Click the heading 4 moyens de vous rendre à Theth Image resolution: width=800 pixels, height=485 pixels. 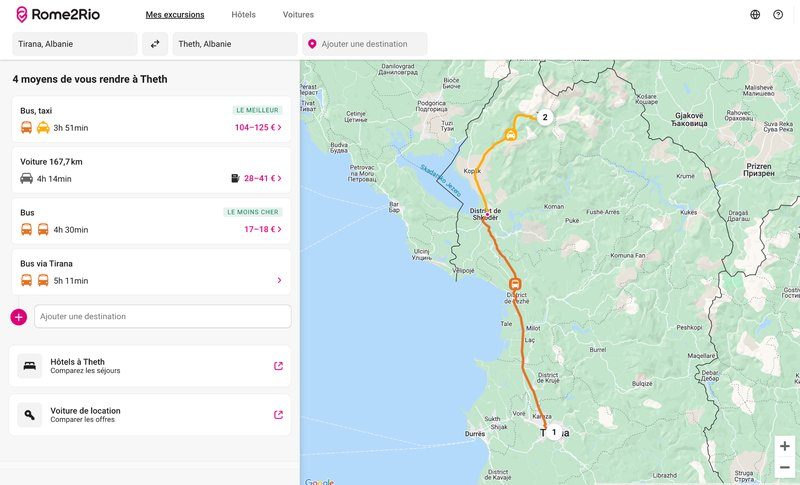[90, 79]
